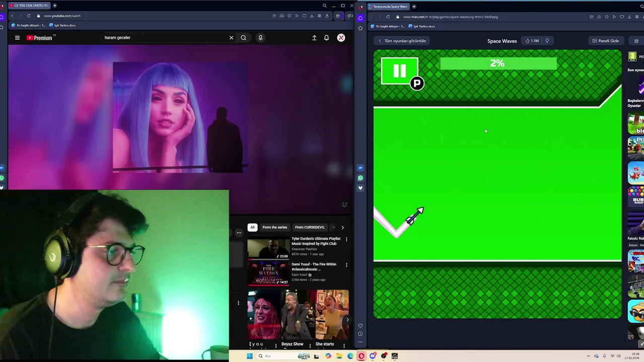The width and height of the screenshot is (644, 362).
Task: Like Space Waves (1.1M thumbs up)
Action: pos(532,41)
